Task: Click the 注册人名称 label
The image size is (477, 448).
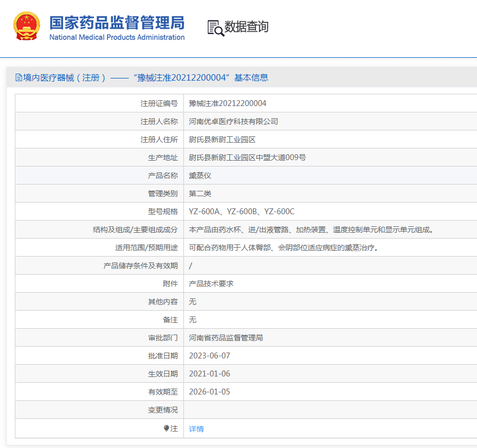Action: (159, 121)
